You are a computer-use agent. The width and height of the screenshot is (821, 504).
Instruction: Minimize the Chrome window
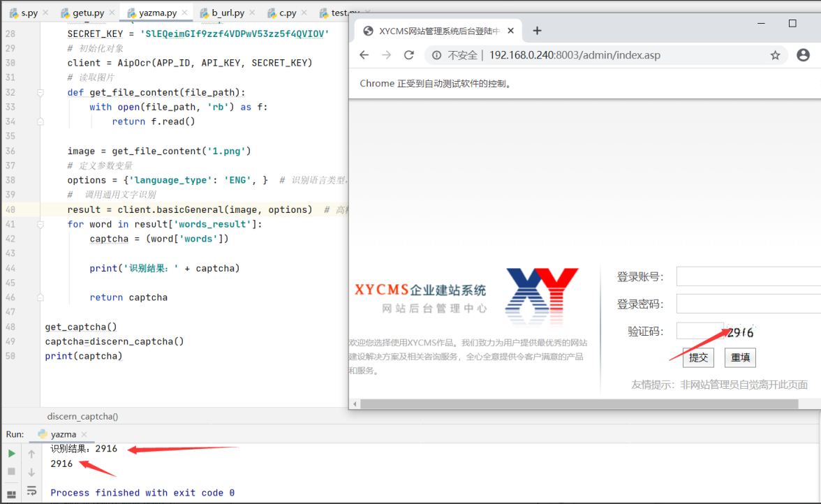coord(761,24)
